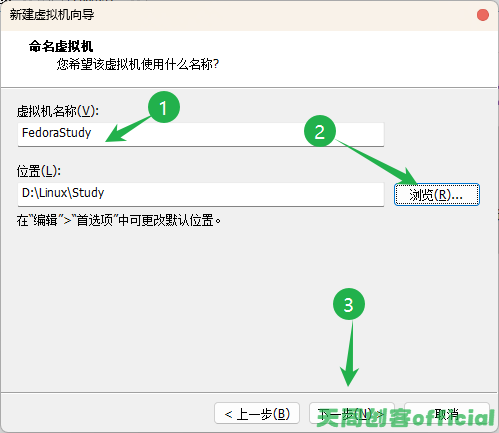Click the green arrow pointing at browse button
The width and height of the screenshot is (499, 433).
(377, 162)
